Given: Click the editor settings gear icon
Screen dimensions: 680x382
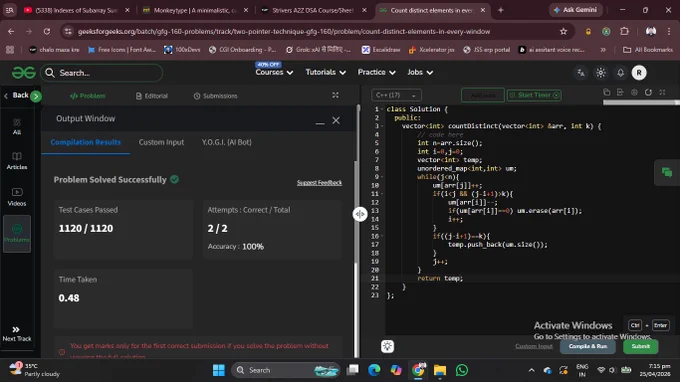Looking at the screenshot, I should (x=634, y=92).
